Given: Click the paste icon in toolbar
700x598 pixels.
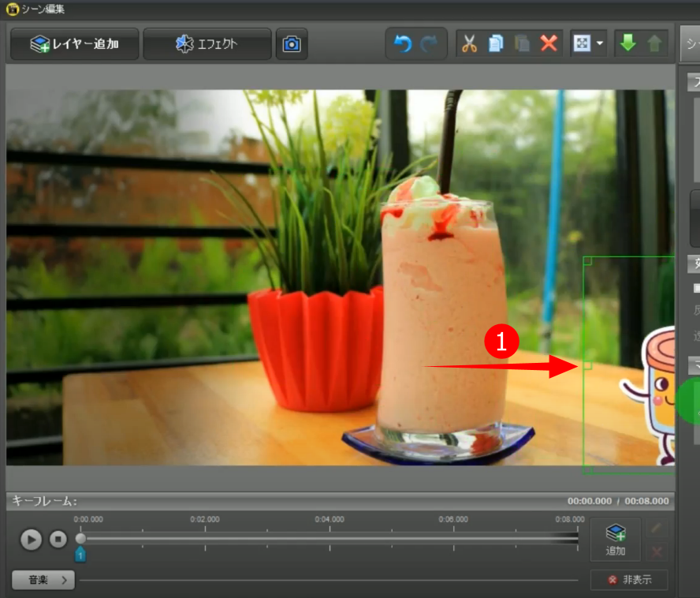Looking at the screenshot, I should [522, 44].
